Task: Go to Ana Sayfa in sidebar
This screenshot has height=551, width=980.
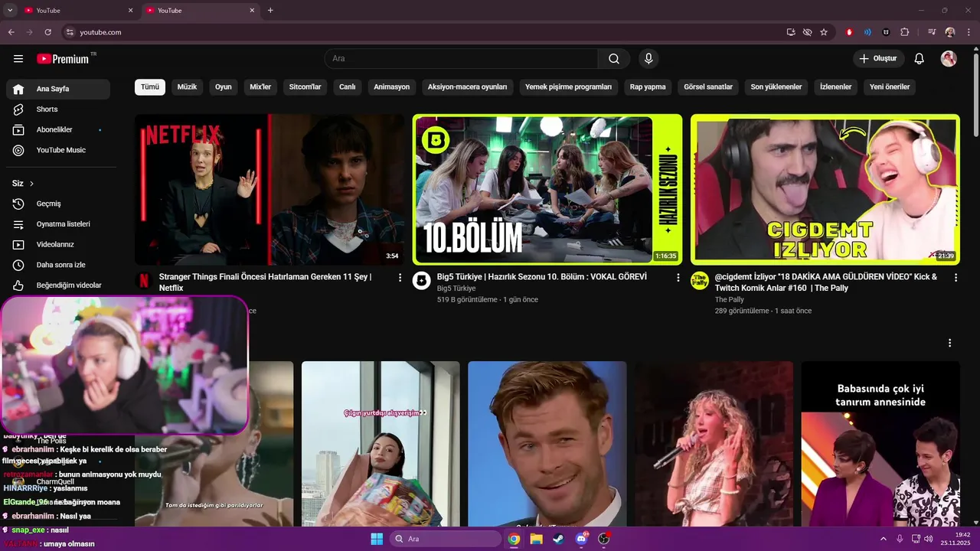Action: pyautogui.click(x=58, y=89)
